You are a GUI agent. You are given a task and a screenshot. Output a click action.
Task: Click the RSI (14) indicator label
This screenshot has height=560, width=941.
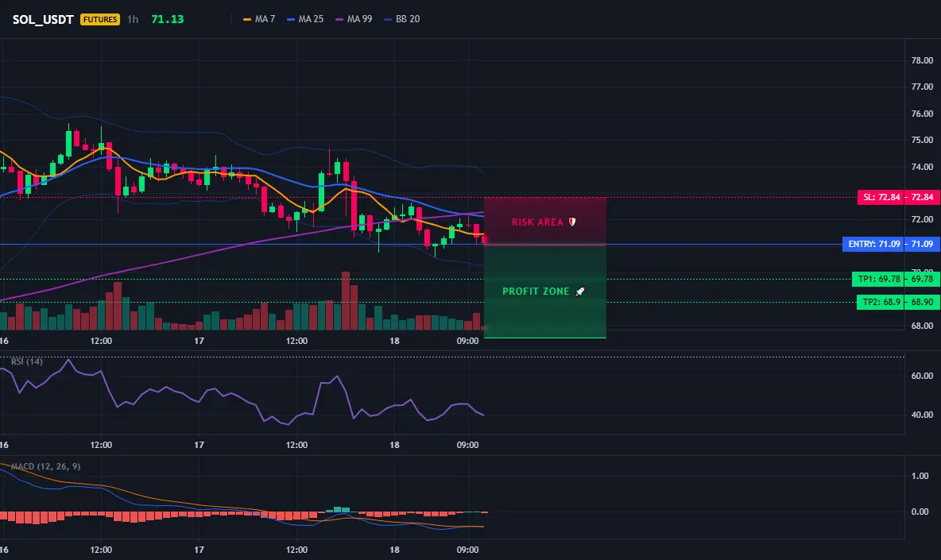(27, 361)
